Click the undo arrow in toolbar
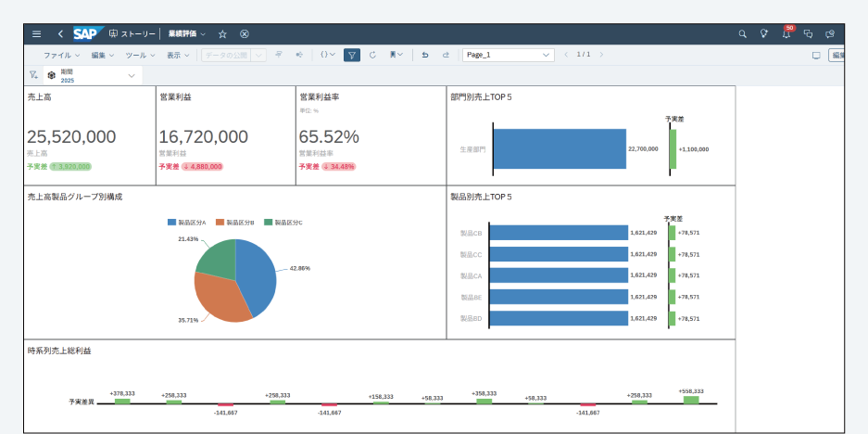 [x=425, y=55]
